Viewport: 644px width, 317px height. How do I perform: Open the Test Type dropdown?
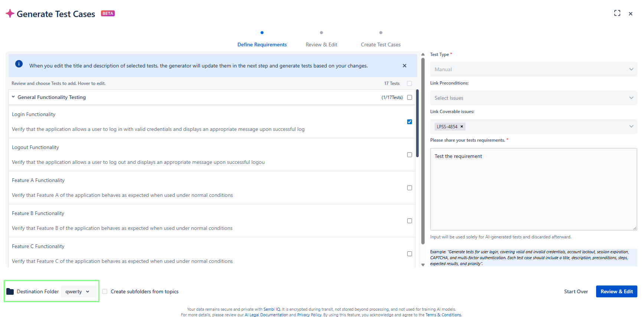[533, 69]
